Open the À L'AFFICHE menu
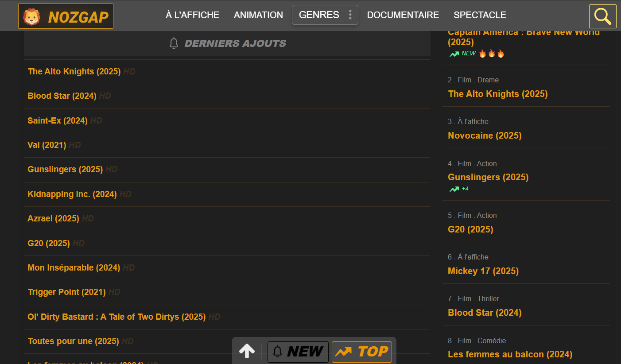Viewport: 621px width, 364px height. [x=192, y=15]
